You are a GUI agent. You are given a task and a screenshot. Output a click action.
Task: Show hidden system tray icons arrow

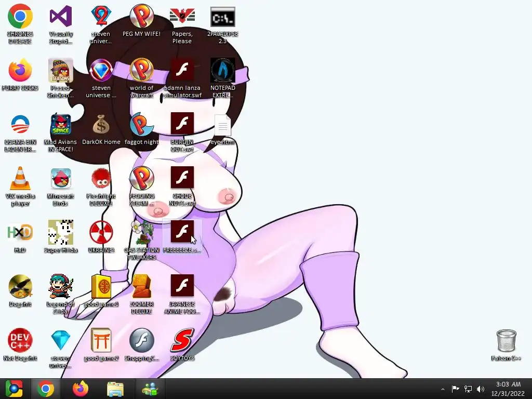click(443, 389)
